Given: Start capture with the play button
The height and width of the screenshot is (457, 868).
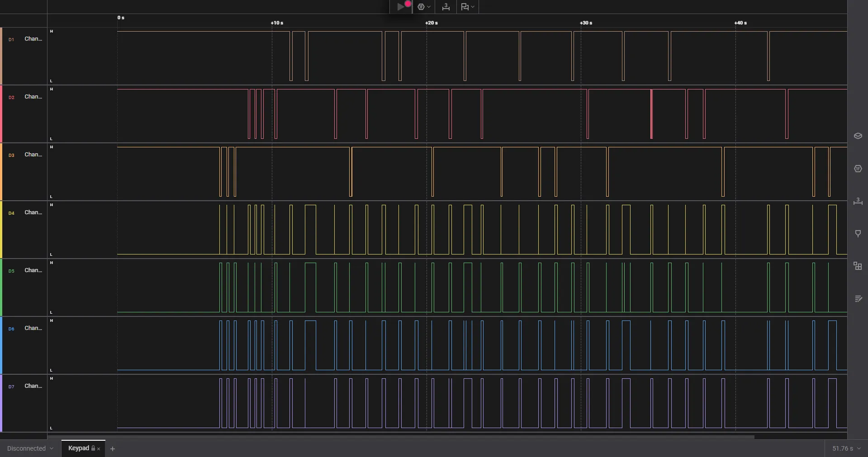Looking at the screenshot, I should pos(400,7).
